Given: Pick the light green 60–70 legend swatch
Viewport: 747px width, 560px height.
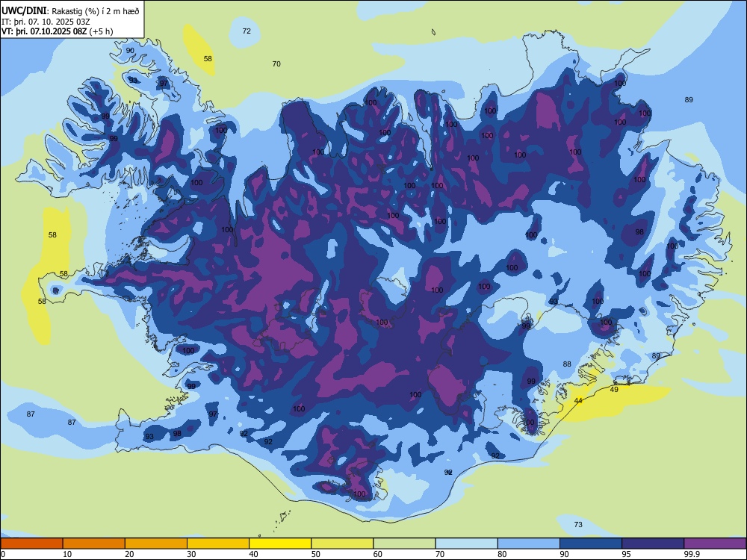Looking at the screenshot, I should (404, 544).
